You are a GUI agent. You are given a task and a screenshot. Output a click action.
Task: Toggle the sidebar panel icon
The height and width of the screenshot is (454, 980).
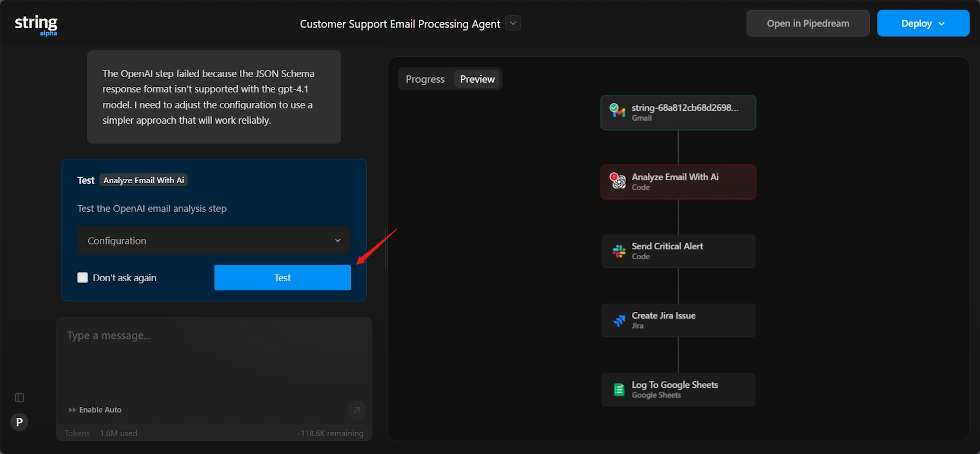[20, 398]
